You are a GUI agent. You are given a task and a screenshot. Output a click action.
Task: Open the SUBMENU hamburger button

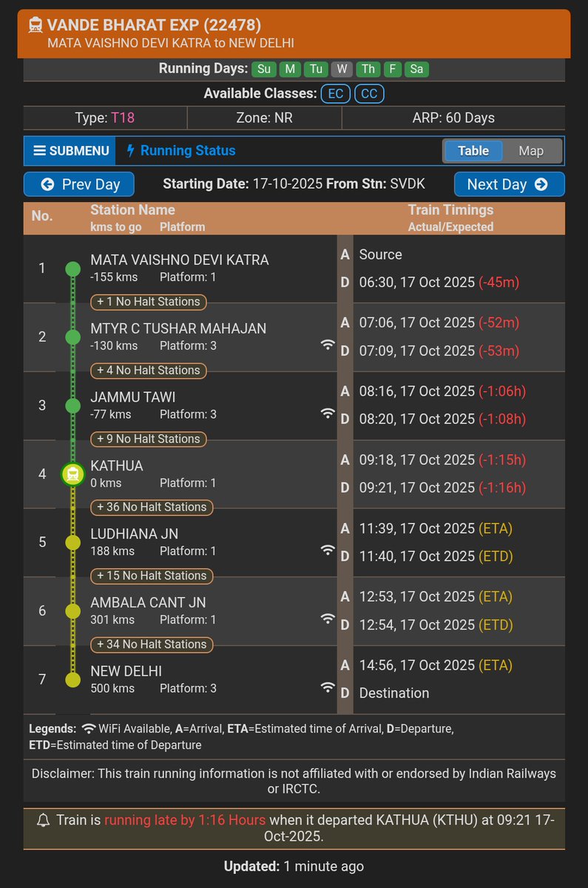(x=71, y=151)
